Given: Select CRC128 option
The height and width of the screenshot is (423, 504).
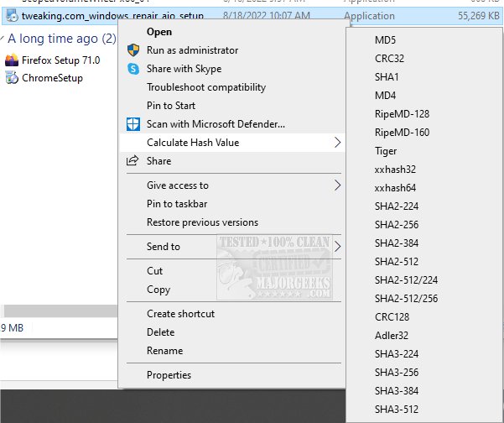Looking at the screenshot, I should tap(424, 317).
